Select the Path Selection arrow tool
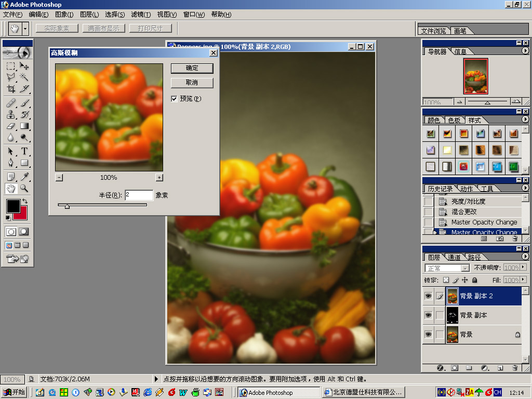532x399 pixels. pos(11,151)
